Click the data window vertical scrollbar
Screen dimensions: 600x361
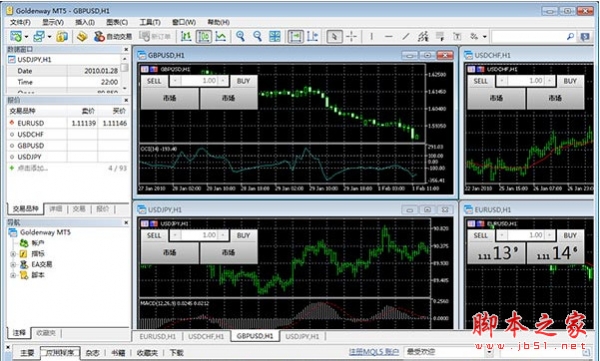coord(124,73)
